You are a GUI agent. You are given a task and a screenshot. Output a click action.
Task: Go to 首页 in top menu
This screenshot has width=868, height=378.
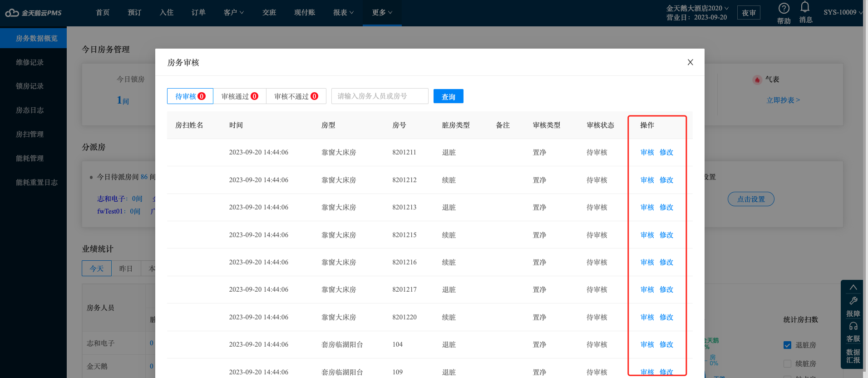pos(103,13)
